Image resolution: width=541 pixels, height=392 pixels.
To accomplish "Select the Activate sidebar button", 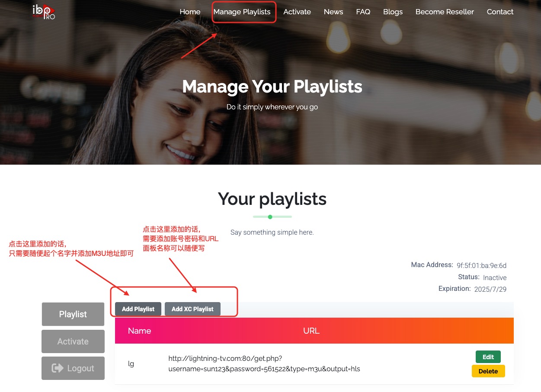I will point(73,341).
